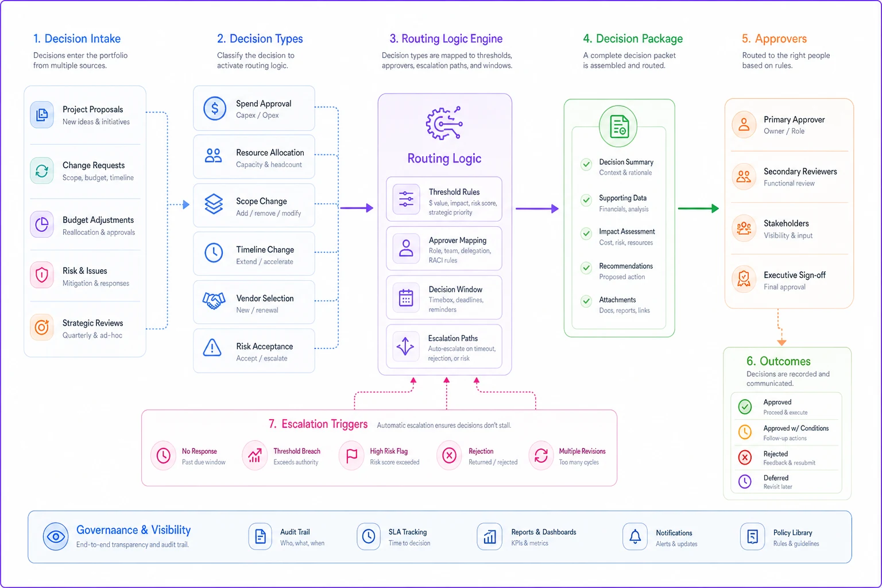This screenshot has height=588, width=882.
Task: Select the Threshold Rules sliders icon
Action: [x=406, y=199]
